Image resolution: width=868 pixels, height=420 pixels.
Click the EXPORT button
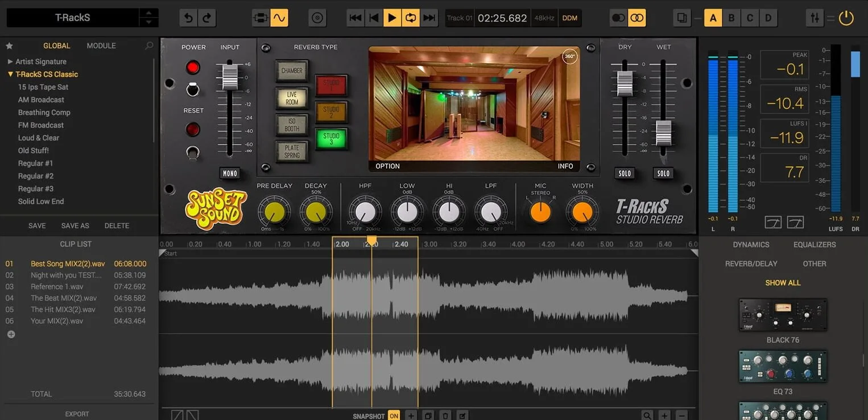pos(77,414)
